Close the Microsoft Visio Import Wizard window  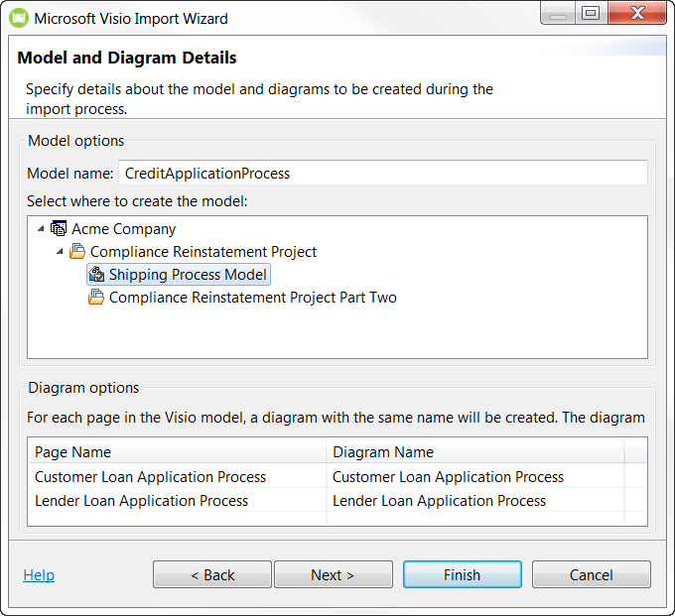click(x=637, y=13)
